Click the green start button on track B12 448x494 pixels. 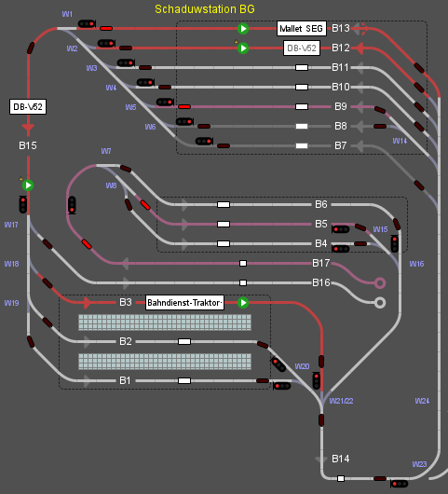click(x=243, y=48)
